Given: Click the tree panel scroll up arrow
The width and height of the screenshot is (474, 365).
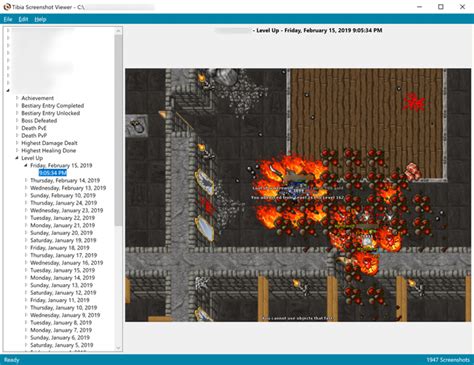Looking at the screenshot, I should [118, 31].
